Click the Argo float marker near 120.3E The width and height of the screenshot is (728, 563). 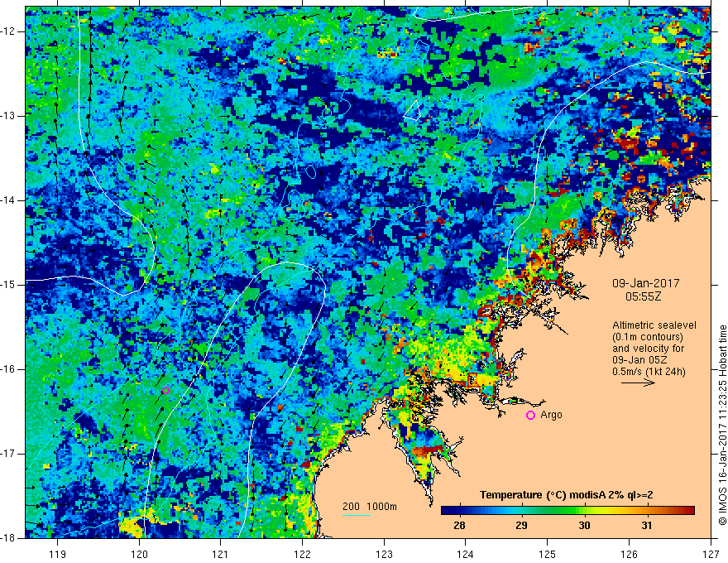click(165, 390)
